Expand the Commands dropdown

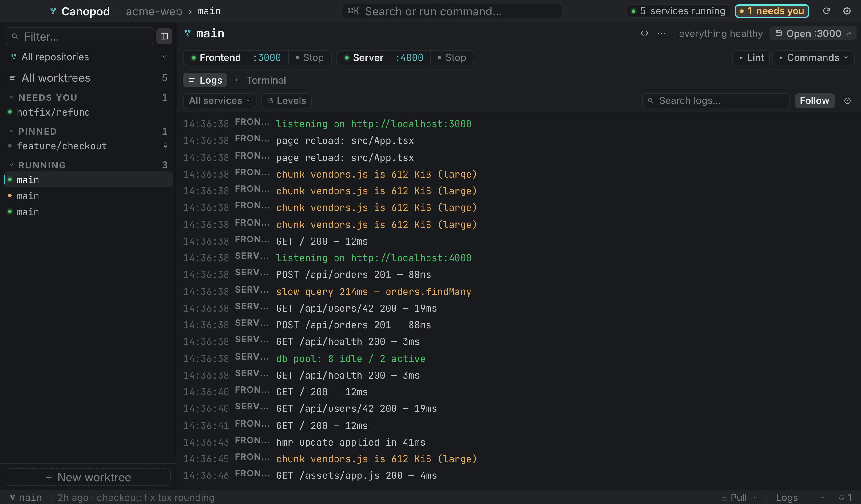(x=814, y=58)
